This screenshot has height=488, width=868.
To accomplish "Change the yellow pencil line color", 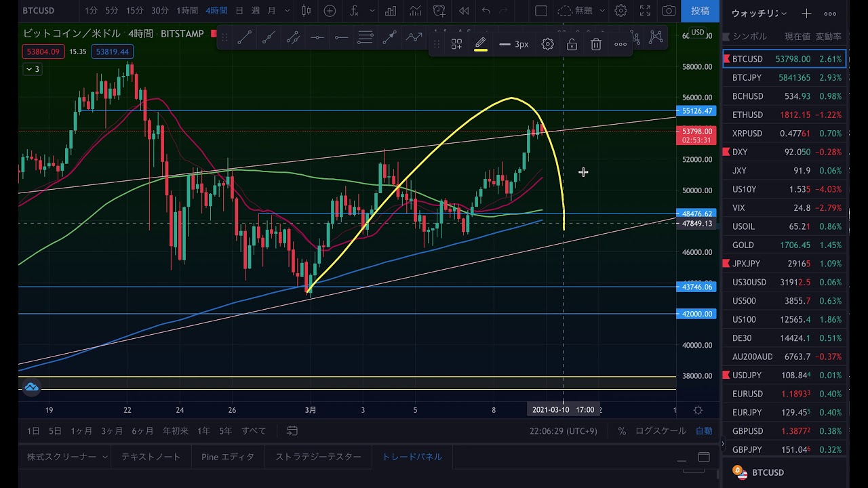I will (x=481, y=44).
